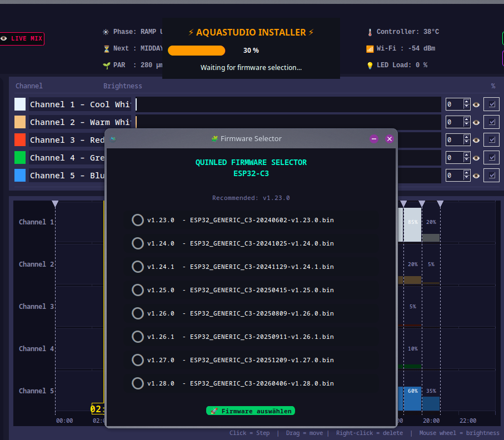Open Channel 1 Cool White color swatch
Viewport: 504px width, 440px height.
point(20,104)
